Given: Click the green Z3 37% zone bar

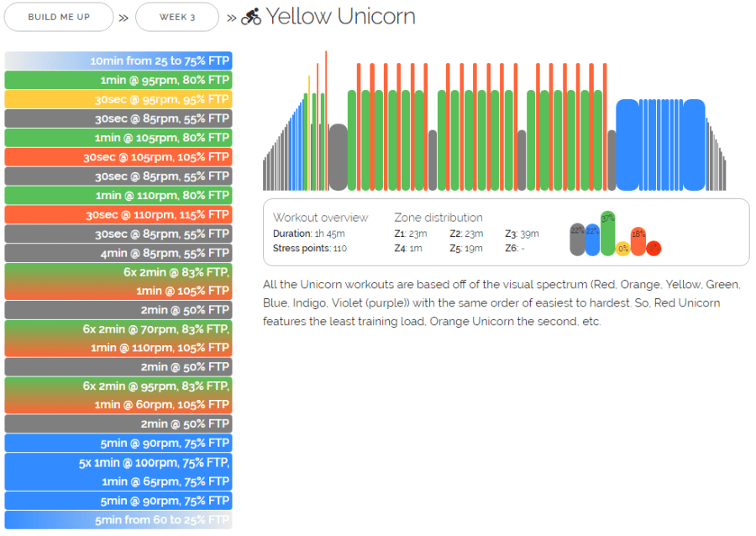Looking at the screenshot, I should point(607,234).
